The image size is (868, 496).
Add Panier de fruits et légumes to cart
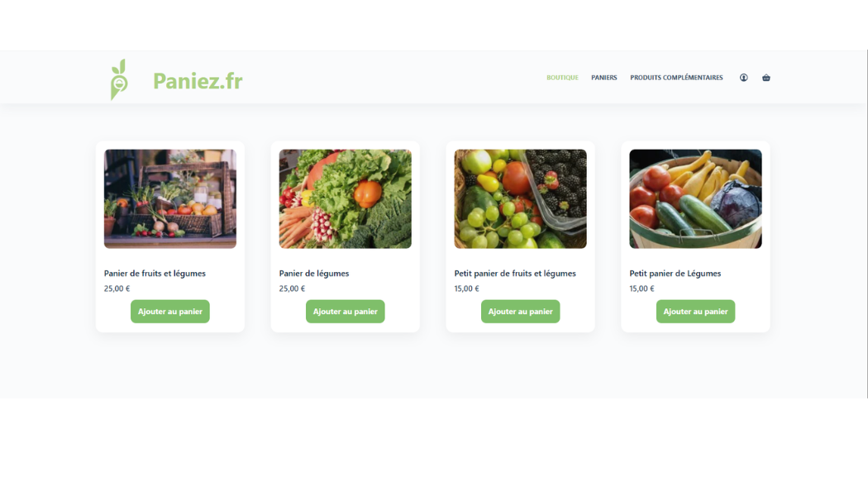pyautogui.click(x=170, y=312)
